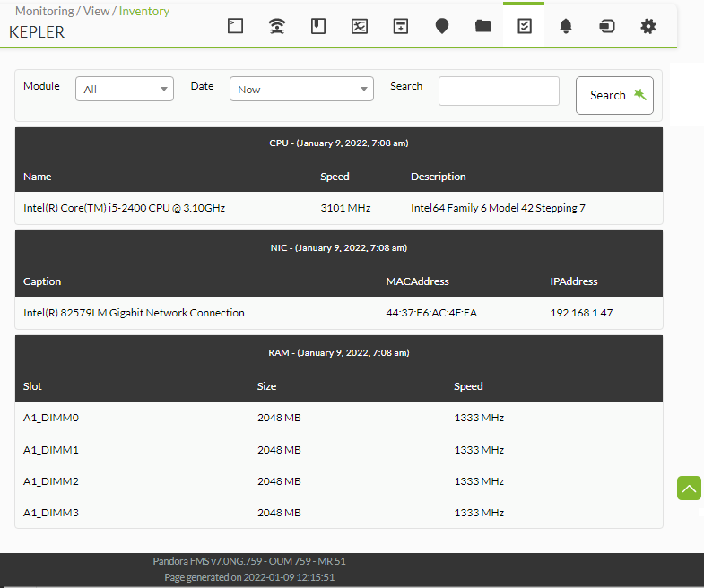Click the CPU name Intel(R) Core(TM) i5-2400
This screenshot has height=588, width=704.
125,208
